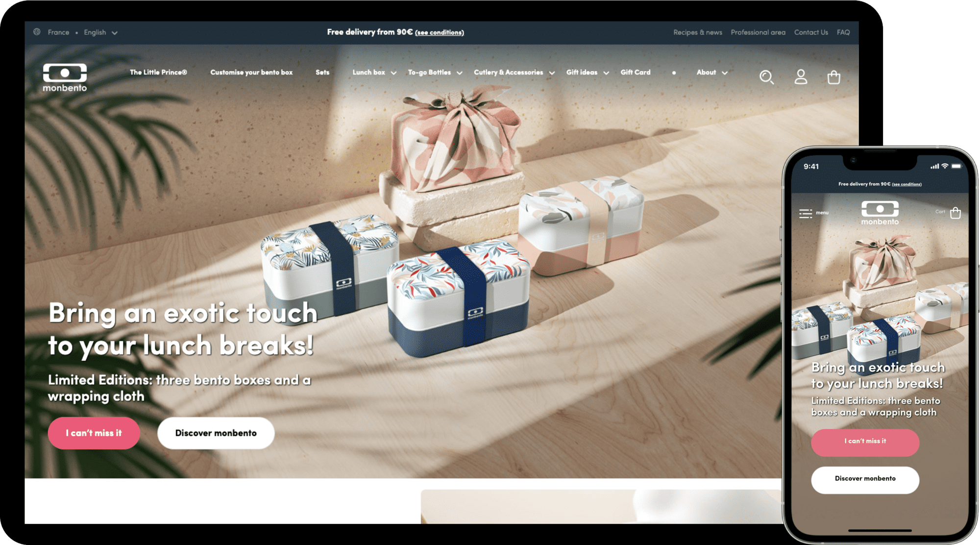Open the shopping cart icon

tap(833, 77)
